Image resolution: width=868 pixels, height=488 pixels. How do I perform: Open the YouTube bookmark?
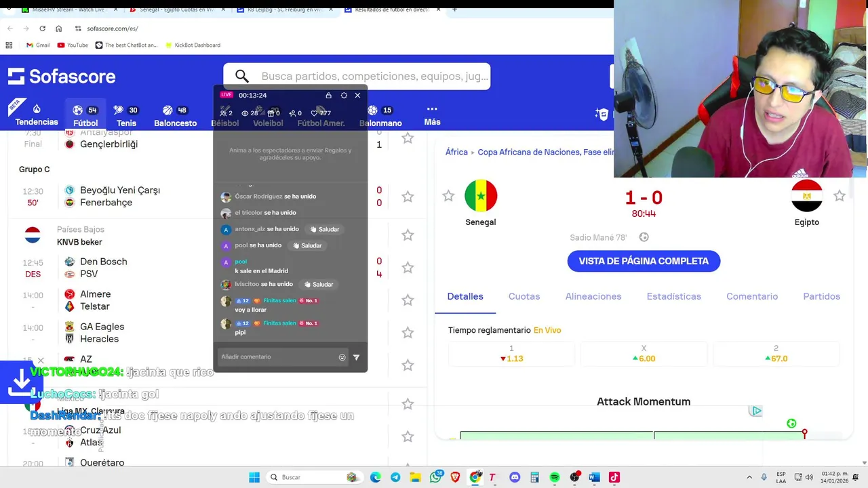point(73,45)
